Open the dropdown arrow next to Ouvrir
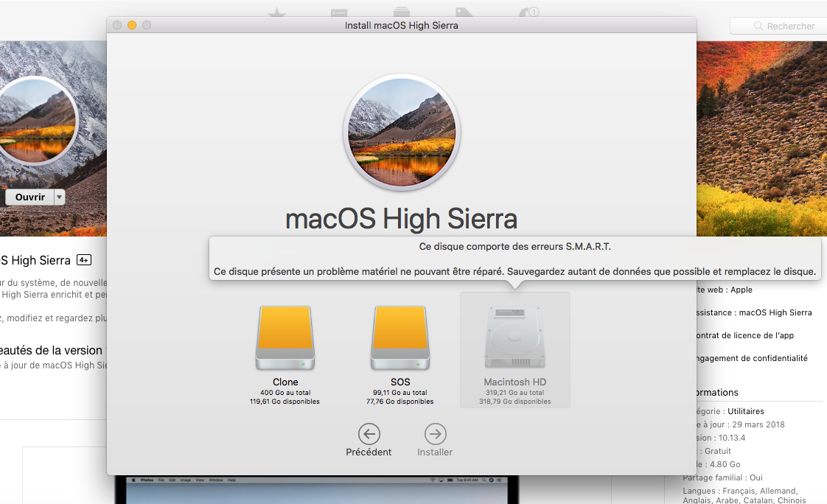The image size is (827, 504). tap(59, 197)
